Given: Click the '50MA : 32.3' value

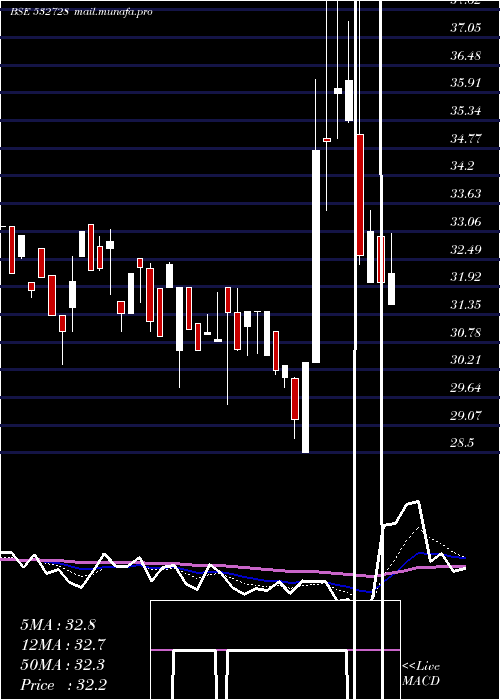Looking at the screenshot, I should [x=62, y=665].
